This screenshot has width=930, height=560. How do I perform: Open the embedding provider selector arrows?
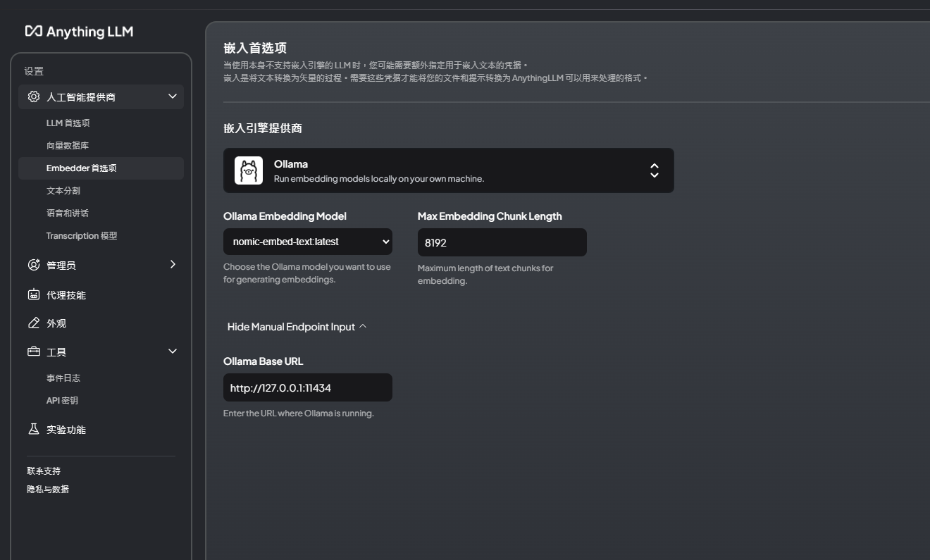[655, 170]
